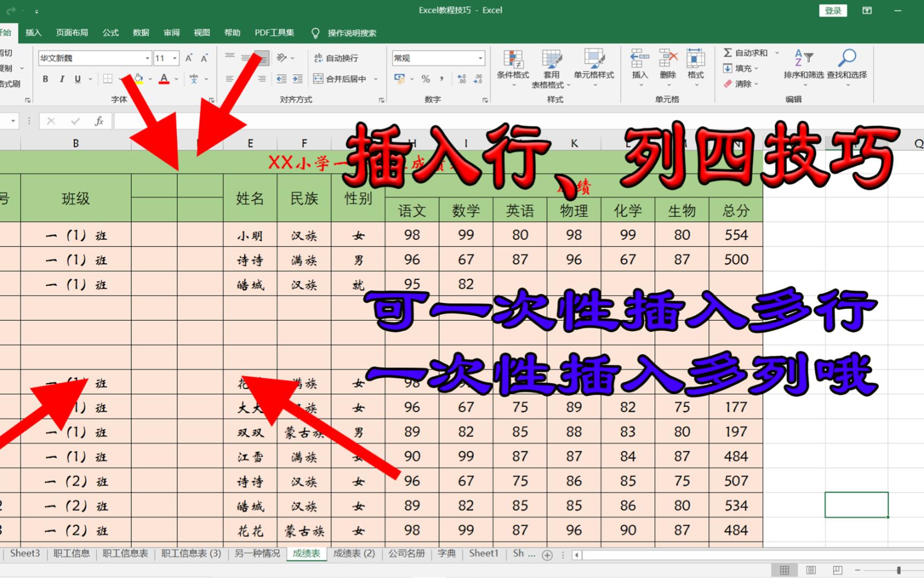Switch to normal view in status bar
Viewport: 924px width, 578px height.
click(784, 570)
